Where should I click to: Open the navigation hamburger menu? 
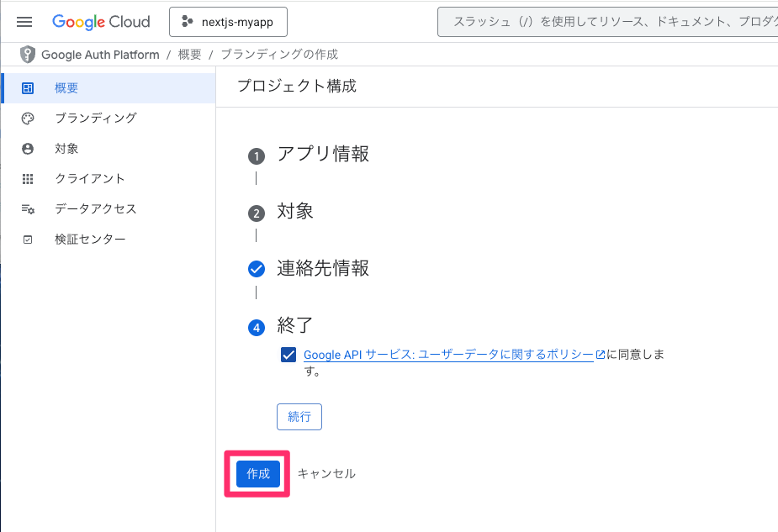24,22
